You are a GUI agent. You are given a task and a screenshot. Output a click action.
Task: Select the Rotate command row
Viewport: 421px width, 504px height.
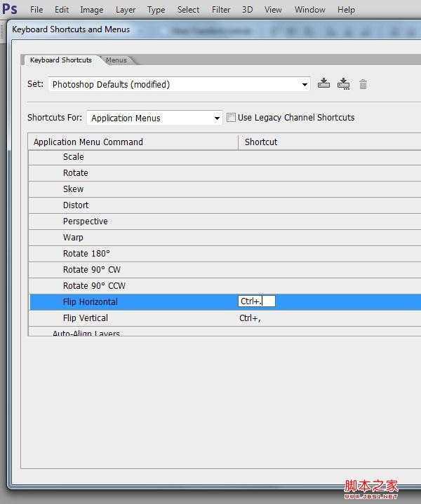click(225, 173)
